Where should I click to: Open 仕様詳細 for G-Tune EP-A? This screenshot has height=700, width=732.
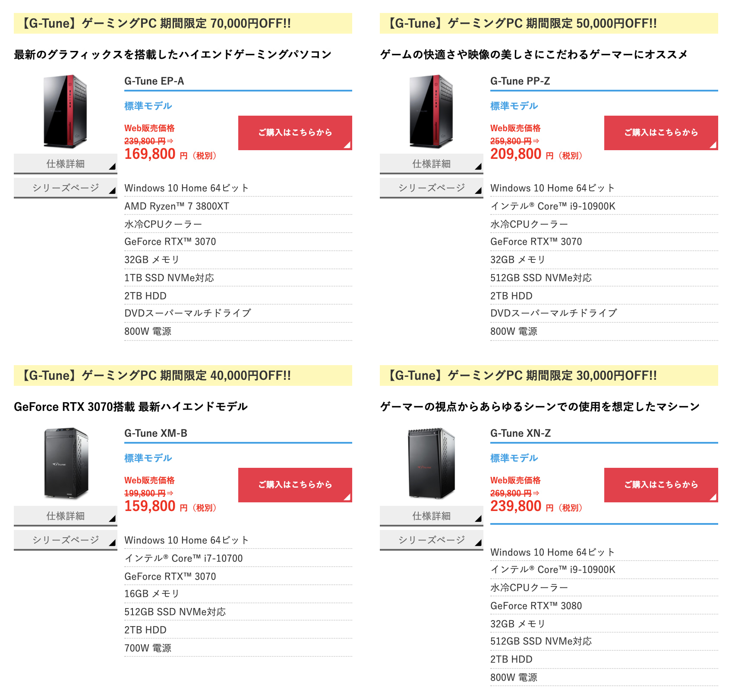[x=66, y=164]
